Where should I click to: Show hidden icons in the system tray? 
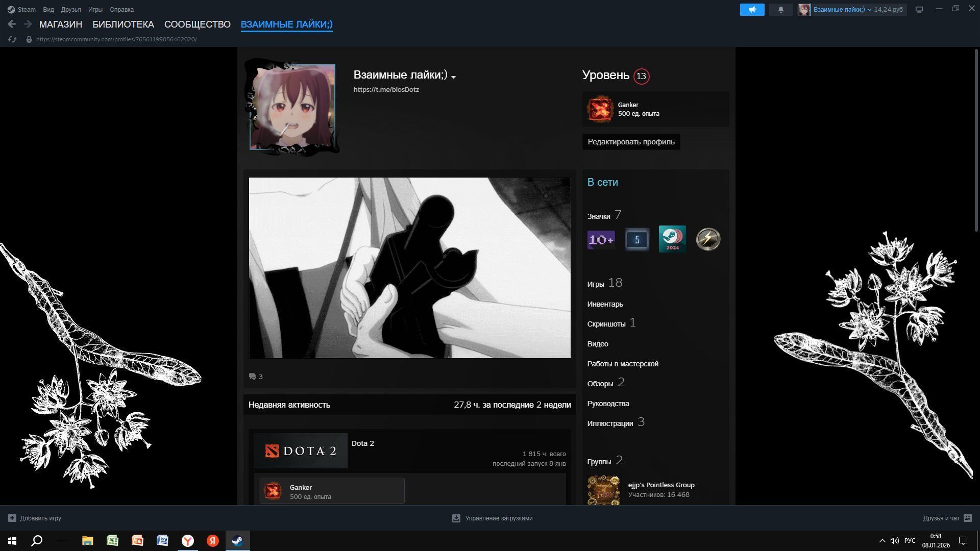pyautogui.click(x=882, y=541)
